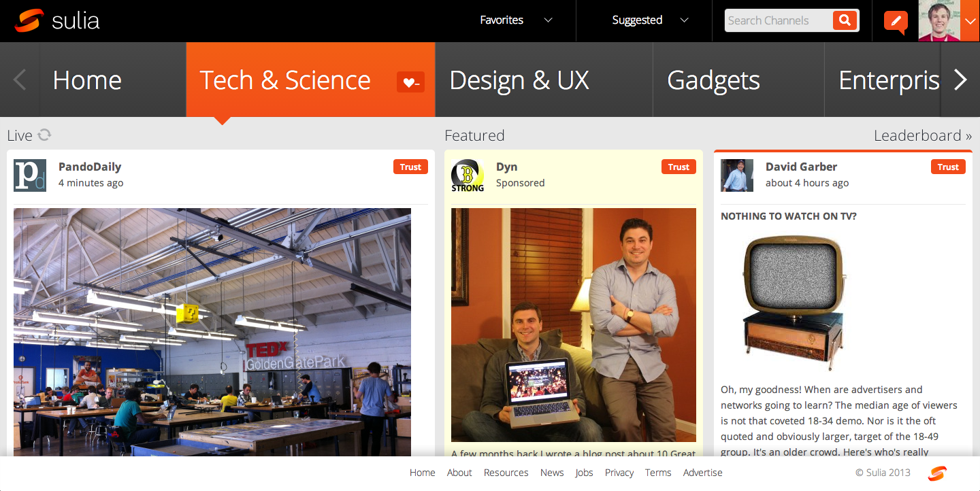Click the 'Featured' section heading
Image resolution: width=980 pixels, height=491 pixels.
click(x=474, y=135)
